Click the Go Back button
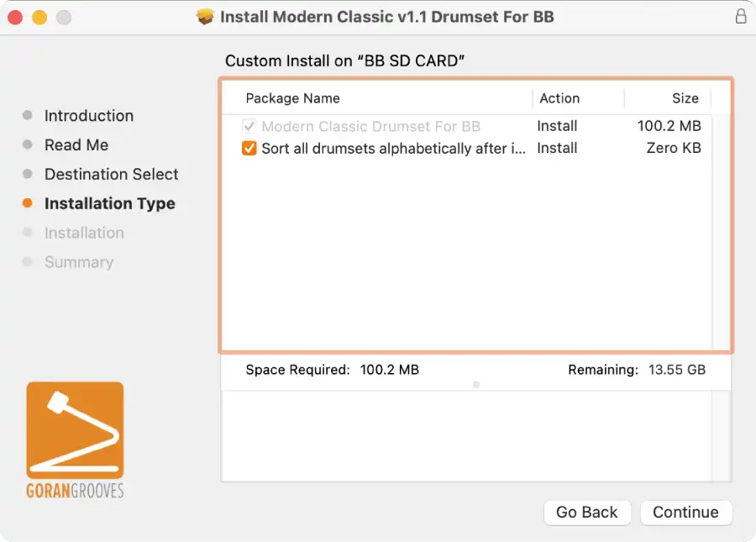Screen dimensions: 756x542 tap(587, 512)
